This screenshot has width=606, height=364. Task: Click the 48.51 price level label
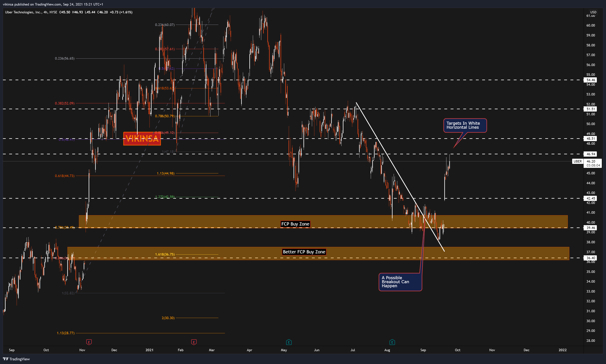point(590,139)
